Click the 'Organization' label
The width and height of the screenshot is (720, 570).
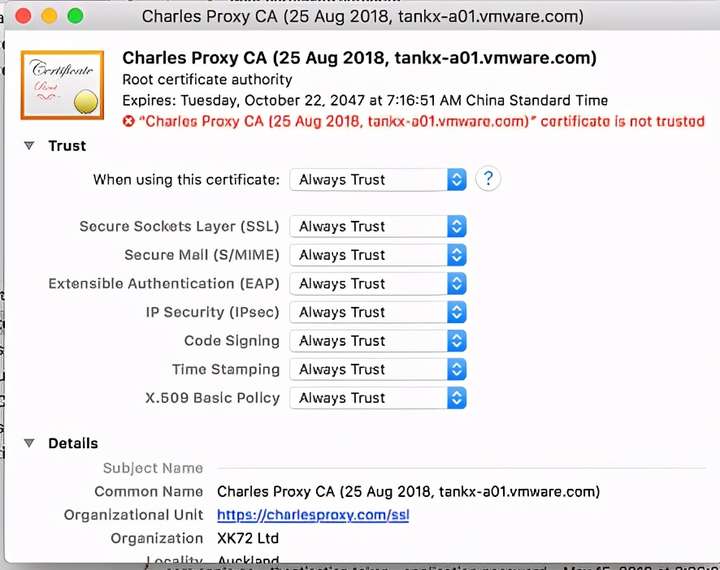click(157, 538)
